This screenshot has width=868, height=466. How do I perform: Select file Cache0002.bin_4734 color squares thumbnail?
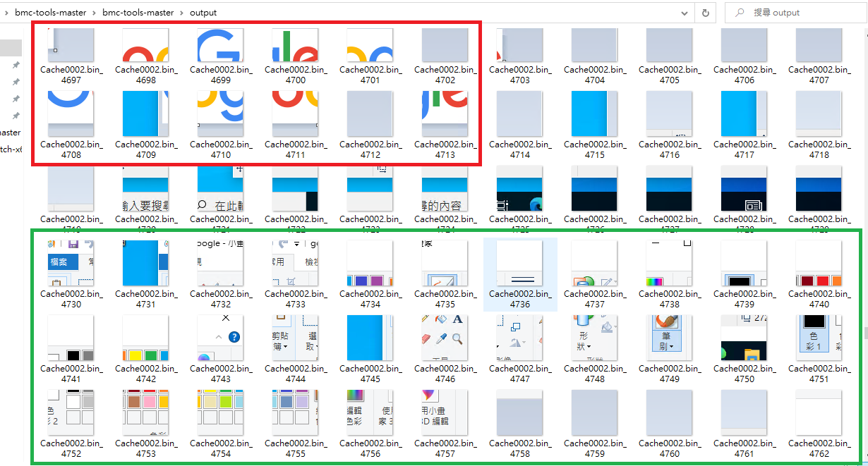(370, 263)
